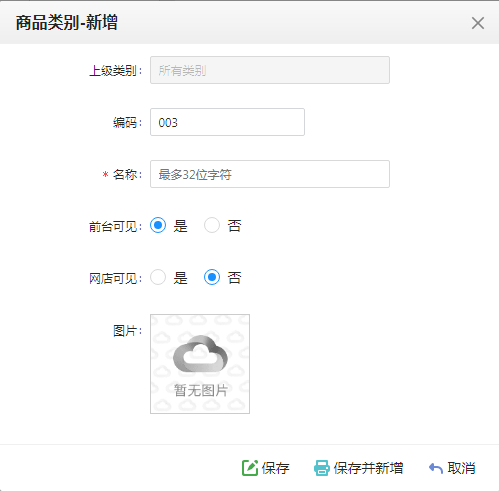Click the gray cloud placeholder icon

click(x=200, y=354)
